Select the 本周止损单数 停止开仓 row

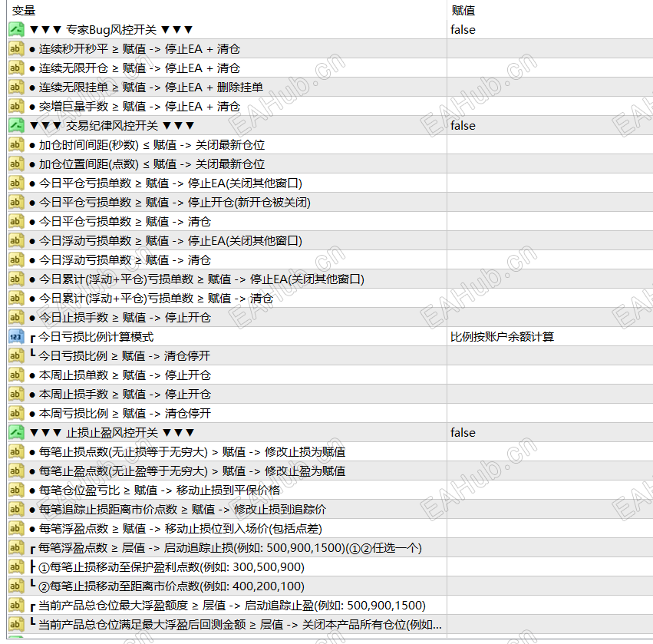pyautogui.click(x=120, y=375)
